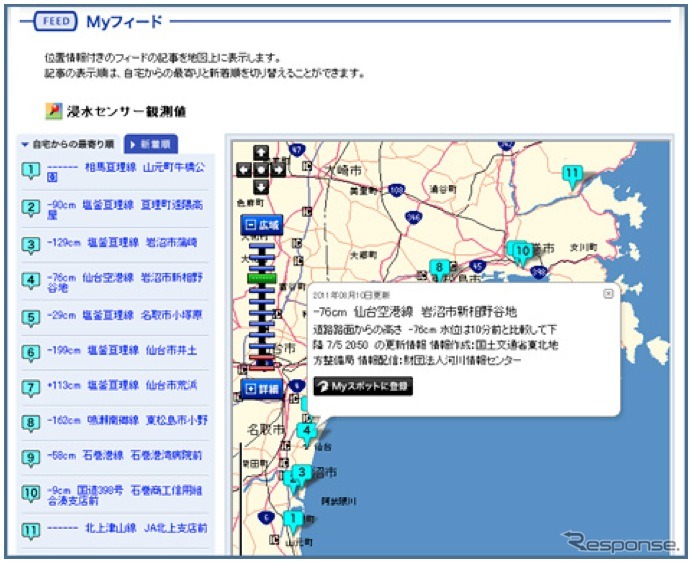
Task: Click map marker number 4
Action: [x=307, y=431]
